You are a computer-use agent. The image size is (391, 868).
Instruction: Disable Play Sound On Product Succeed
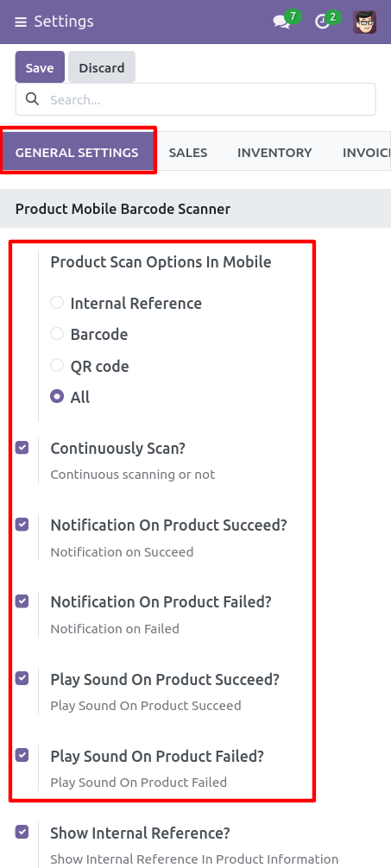(22, 678)
